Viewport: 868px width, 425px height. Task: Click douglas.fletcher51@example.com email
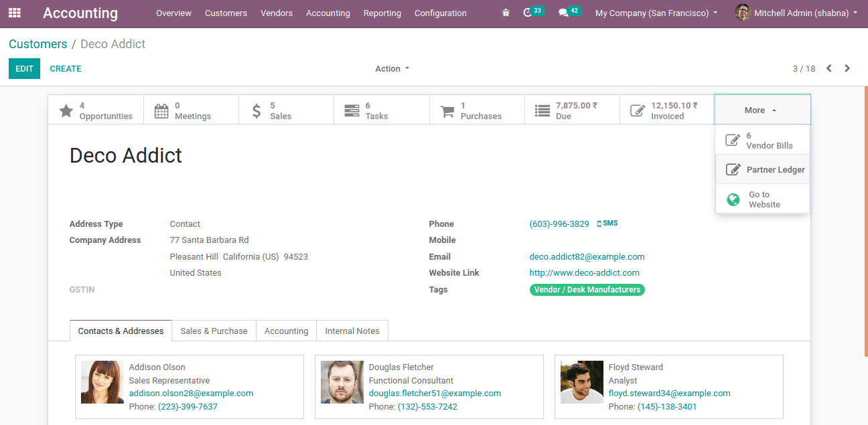tap(435, 394)
